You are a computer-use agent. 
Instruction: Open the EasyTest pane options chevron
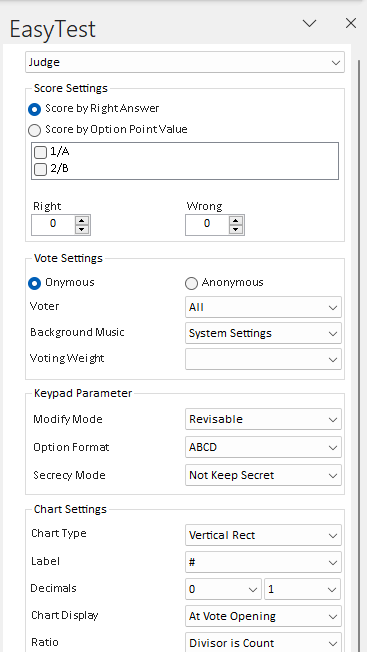(x=309, y=23)
